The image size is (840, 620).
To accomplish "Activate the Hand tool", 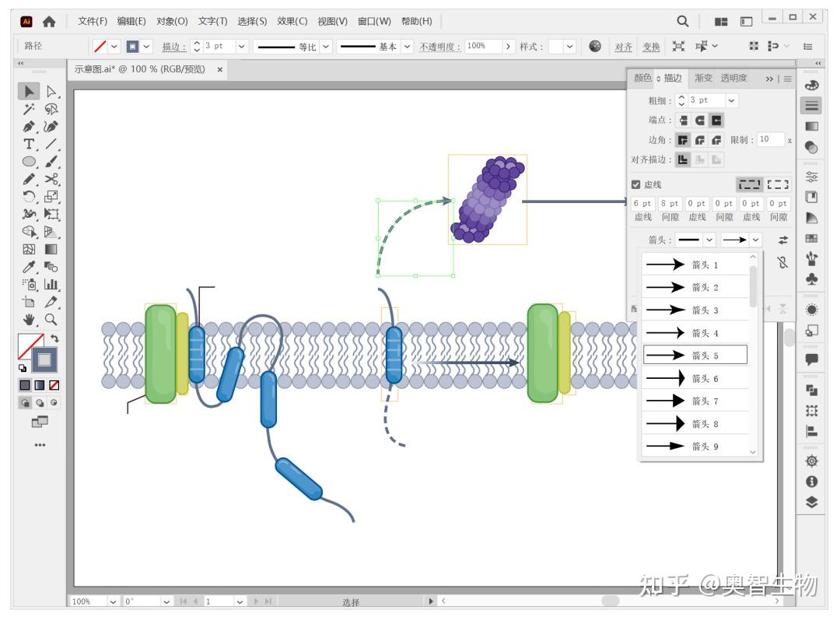I will click(29, 320).
